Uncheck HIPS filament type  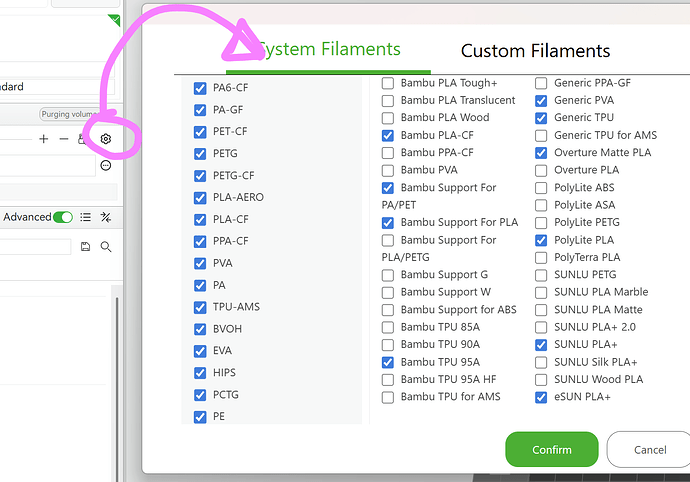point(200,373)
